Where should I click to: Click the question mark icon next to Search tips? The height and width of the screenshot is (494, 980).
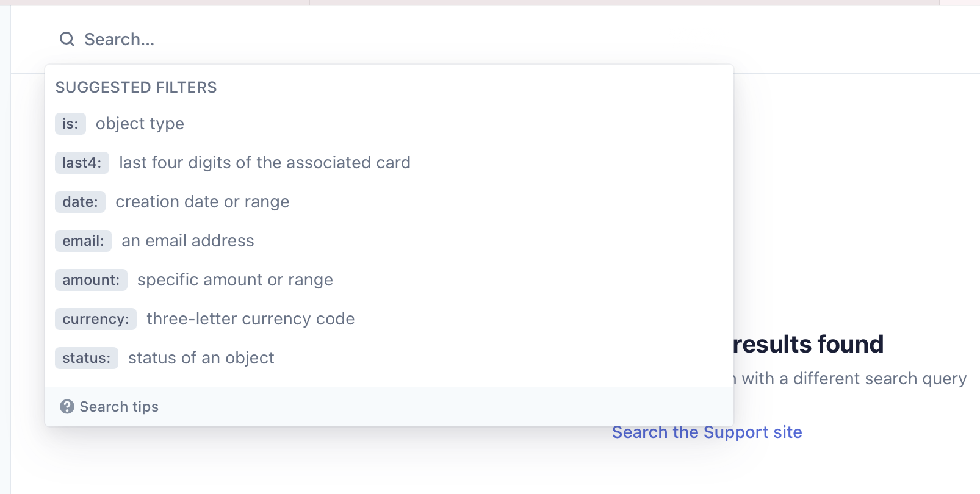tap(67, 406)
